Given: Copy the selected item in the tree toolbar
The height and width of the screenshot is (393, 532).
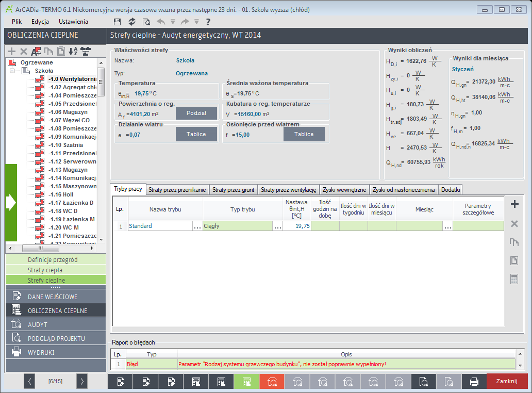Looking at the screenshot, I should 48,51.
